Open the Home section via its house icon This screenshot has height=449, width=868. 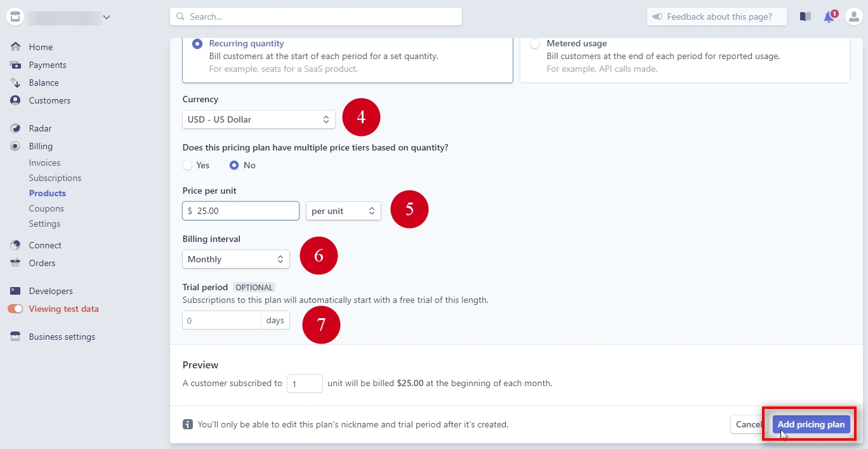15,46
